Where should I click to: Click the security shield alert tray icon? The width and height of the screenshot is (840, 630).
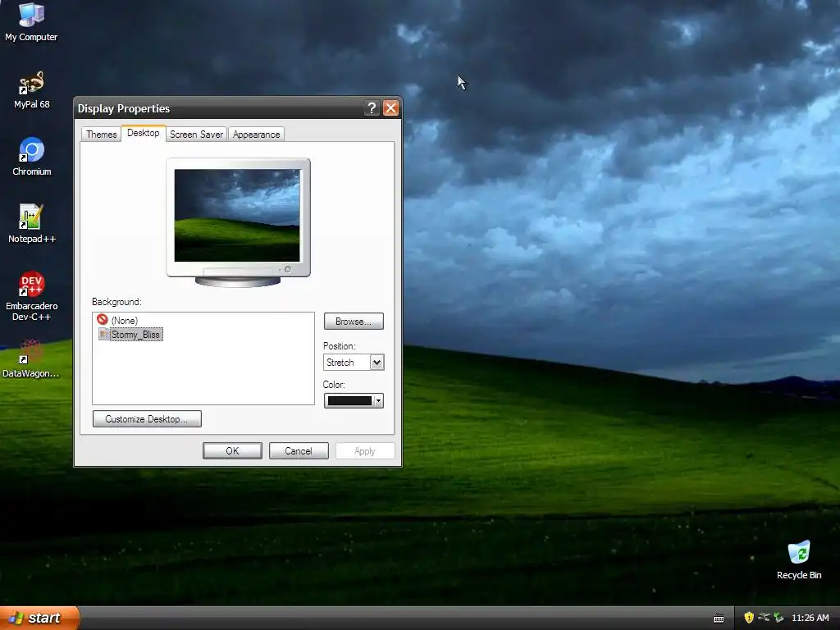[x=749, y=618]
